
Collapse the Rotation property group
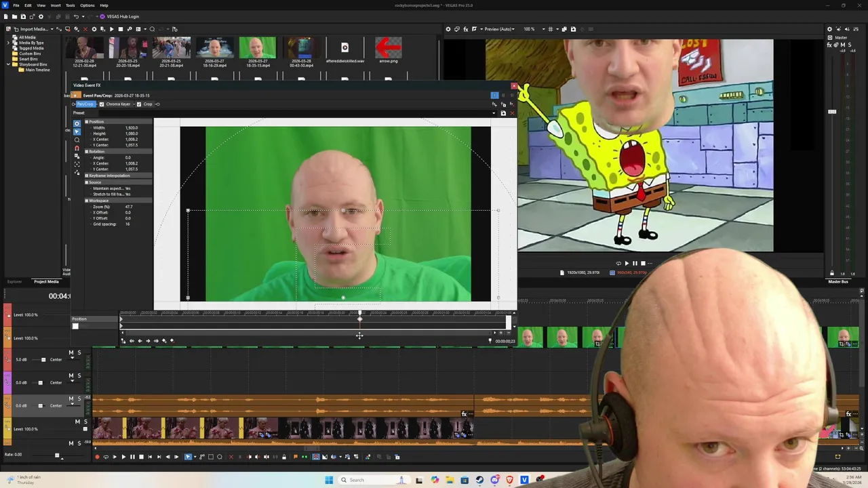[x=87, y=151]
